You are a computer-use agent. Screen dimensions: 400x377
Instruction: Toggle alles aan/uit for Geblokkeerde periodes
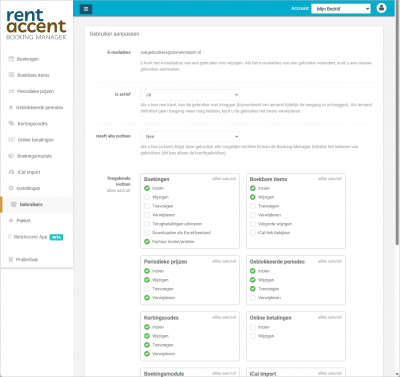(x=330, y=261)
